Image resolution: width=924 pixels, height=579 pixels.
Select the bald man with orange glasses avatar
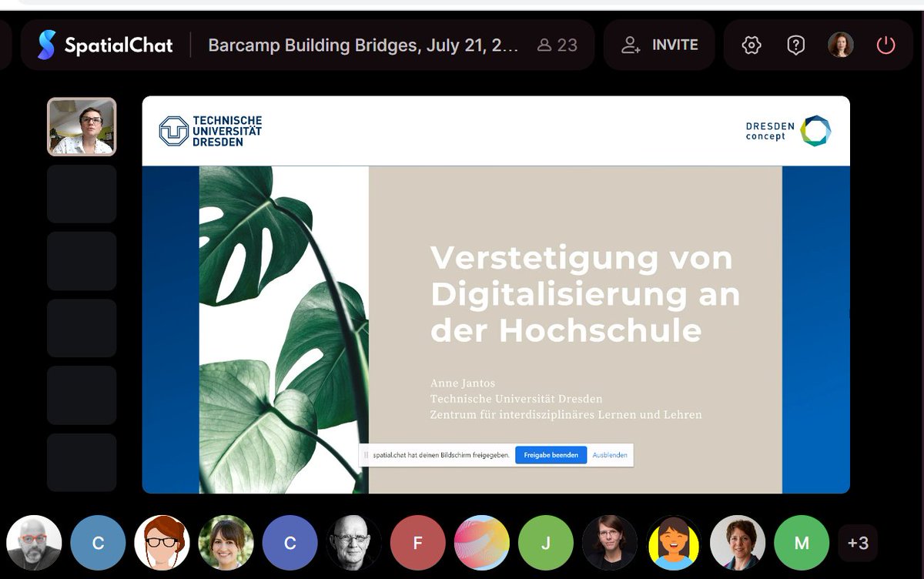tap(34, 543)
